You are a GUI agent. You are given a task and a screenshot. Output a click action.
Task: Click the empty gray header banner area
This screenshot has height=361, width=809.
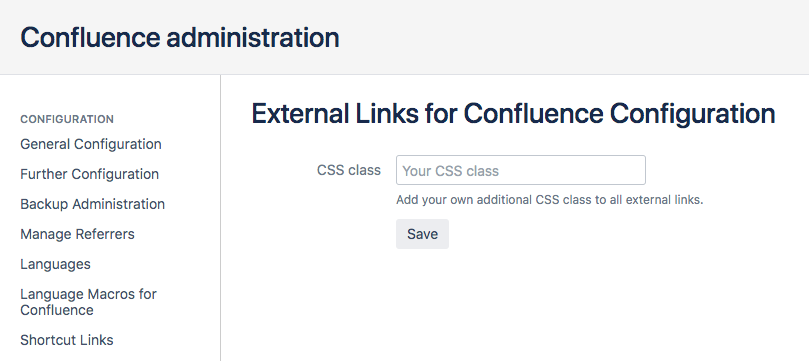pos(568,37)
